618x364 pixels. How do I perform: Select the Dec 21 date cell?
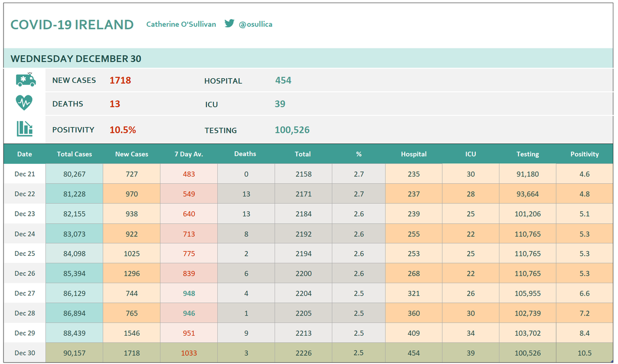[x=24, y=174]
